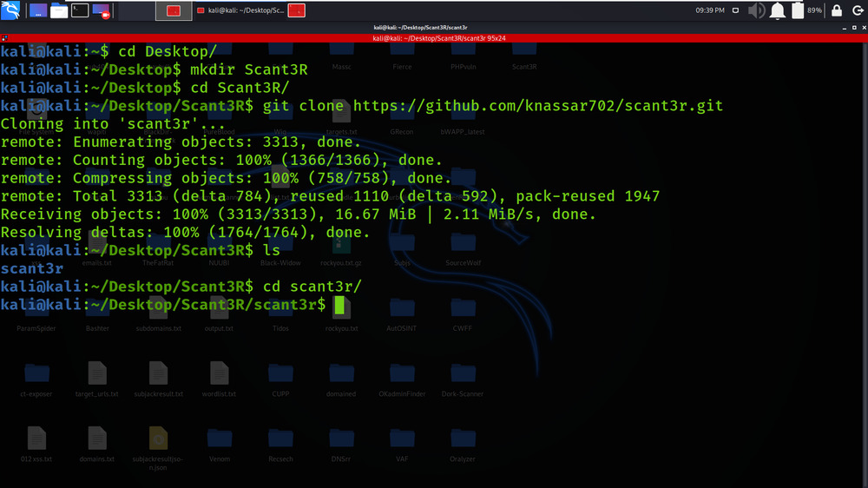Click 'Compressing objects: 100% (758/758)' line
The width and height of the screenshot is (868, 488).
click(x=226, y=178)
